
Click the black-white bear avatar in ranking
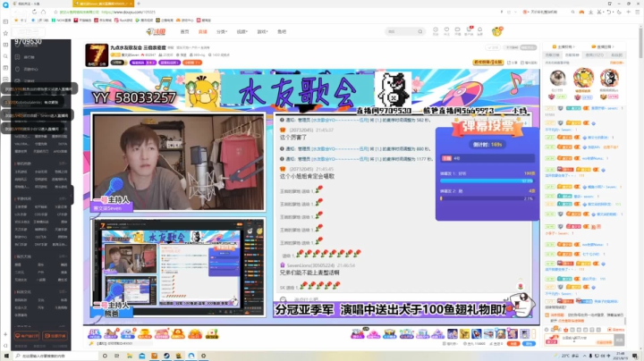tap(609, 78)
